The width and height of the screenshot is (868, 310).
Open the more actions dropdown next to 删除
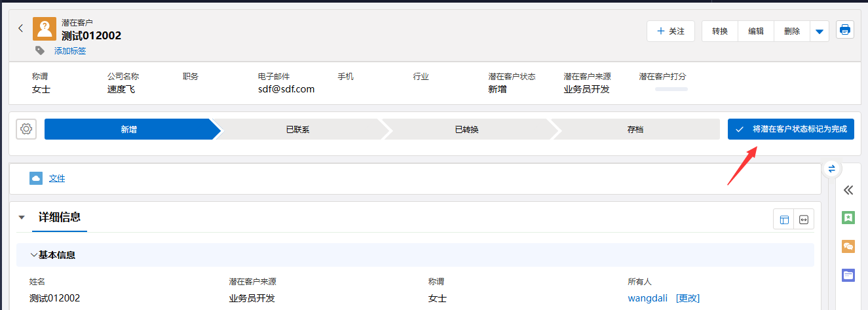820,31
